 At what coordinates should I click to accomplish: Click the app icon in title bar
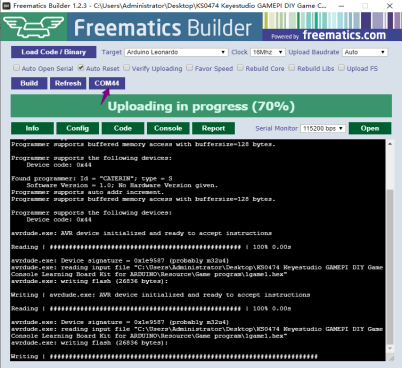pos(6,6)
